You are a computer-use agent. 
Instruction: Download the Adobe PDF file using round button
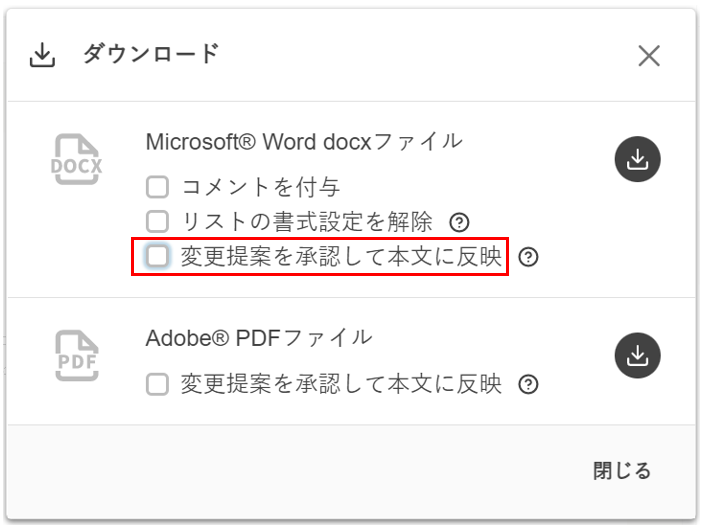point(638,354)
